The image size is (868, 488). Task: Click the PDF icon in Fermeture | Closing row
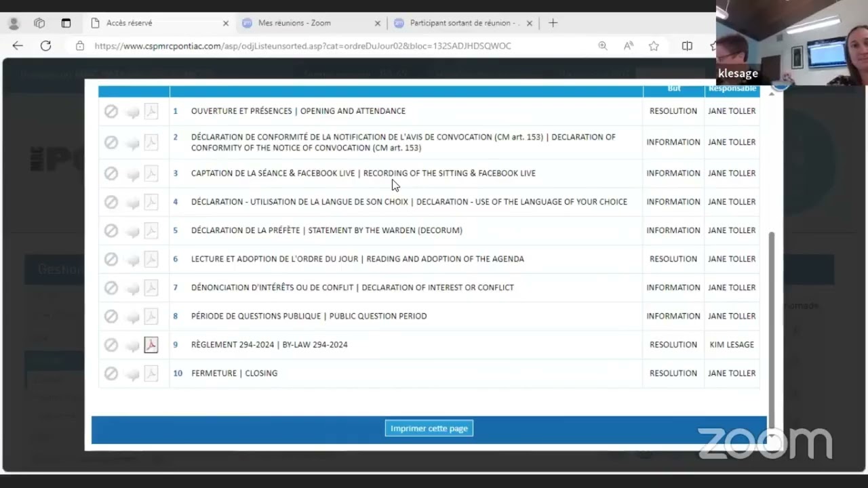151,373
